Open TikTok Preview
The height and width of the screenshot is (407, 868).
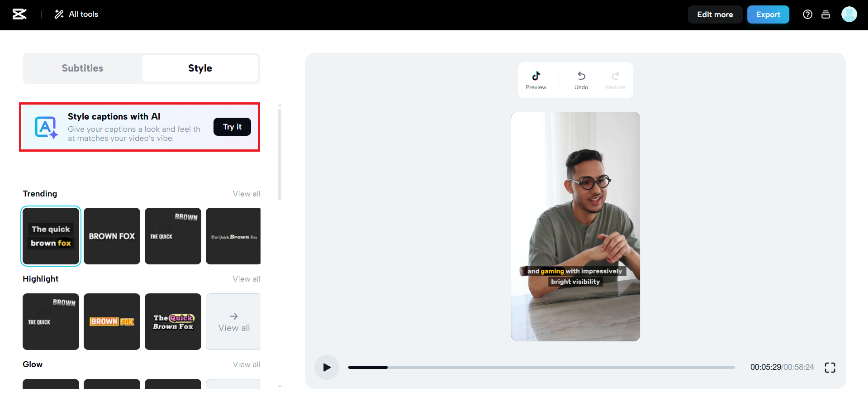[x=536, y=80]
